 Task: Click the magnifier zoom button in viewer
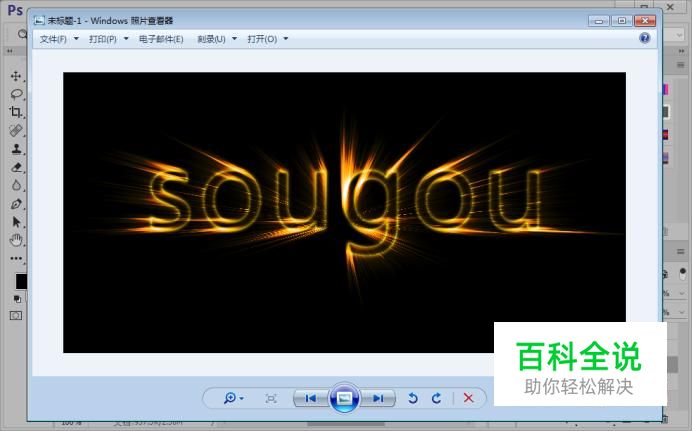229,398
